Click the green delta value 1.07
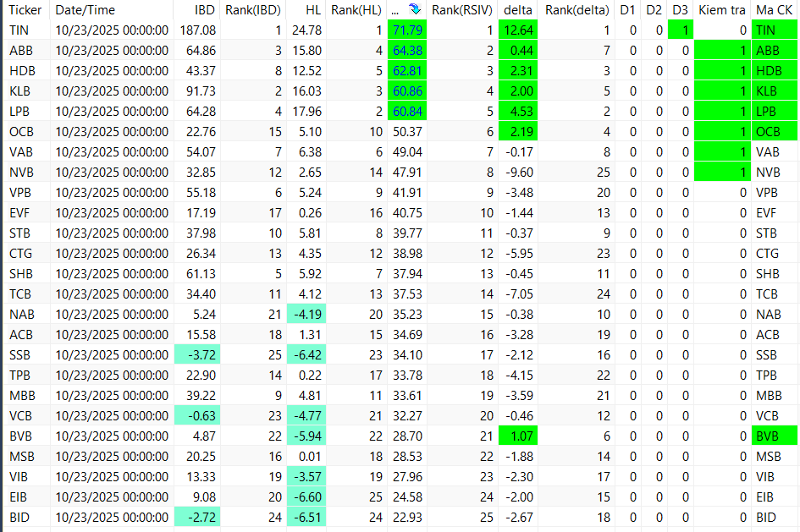The width and height of the screenshot is (800, 532). [x=518, y=436]
